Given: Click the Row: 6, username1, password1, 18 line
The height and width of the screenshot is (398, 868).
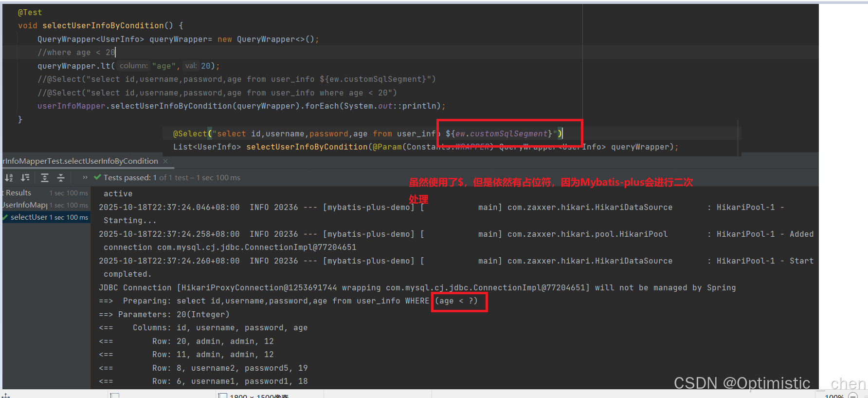Looking at the screenshot, I should [x=203, y=381].
